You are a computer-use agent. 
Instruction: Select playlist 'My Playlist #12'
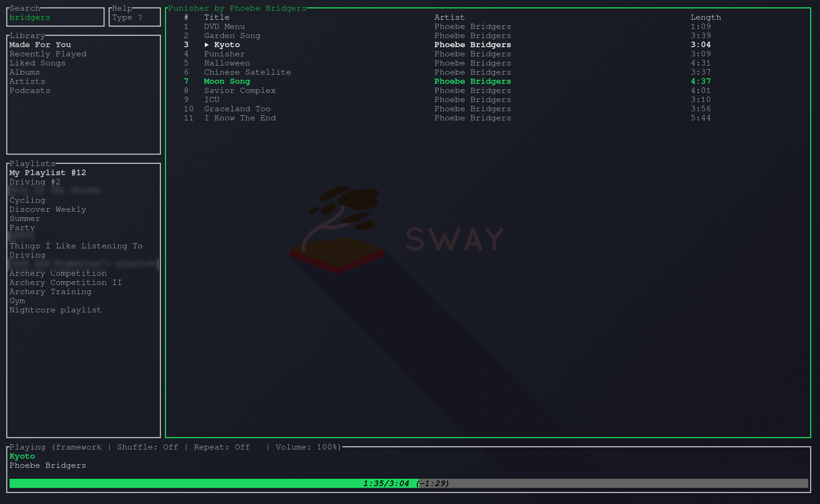click(48, 173)
